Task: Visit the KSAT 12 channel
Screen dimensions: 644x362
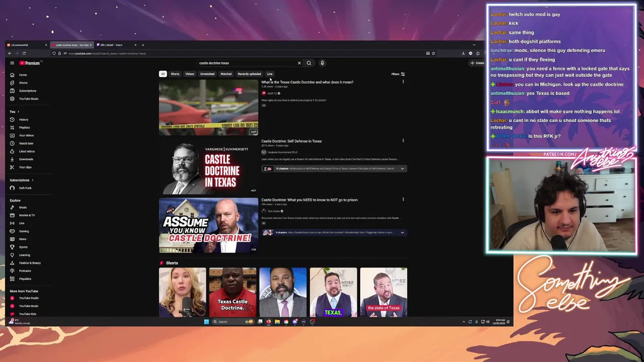Action: coord(272,94)
